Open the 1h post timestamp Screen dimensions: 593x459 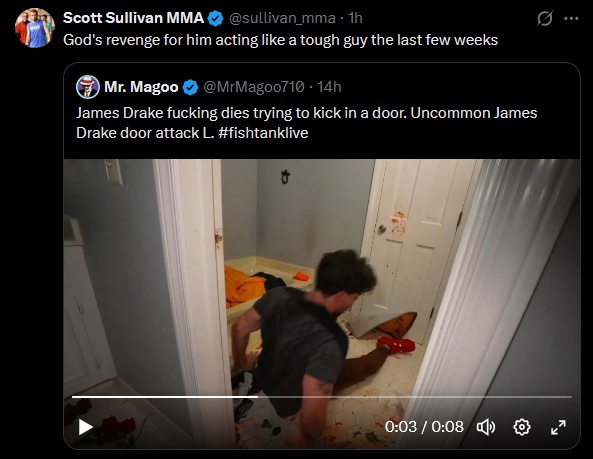355,18
